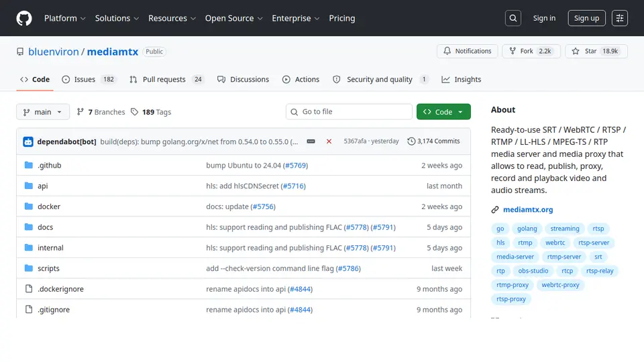This screenshot has height=362, width=644.
Task: Fork the repository via Fork button
Action: [531, 51]
